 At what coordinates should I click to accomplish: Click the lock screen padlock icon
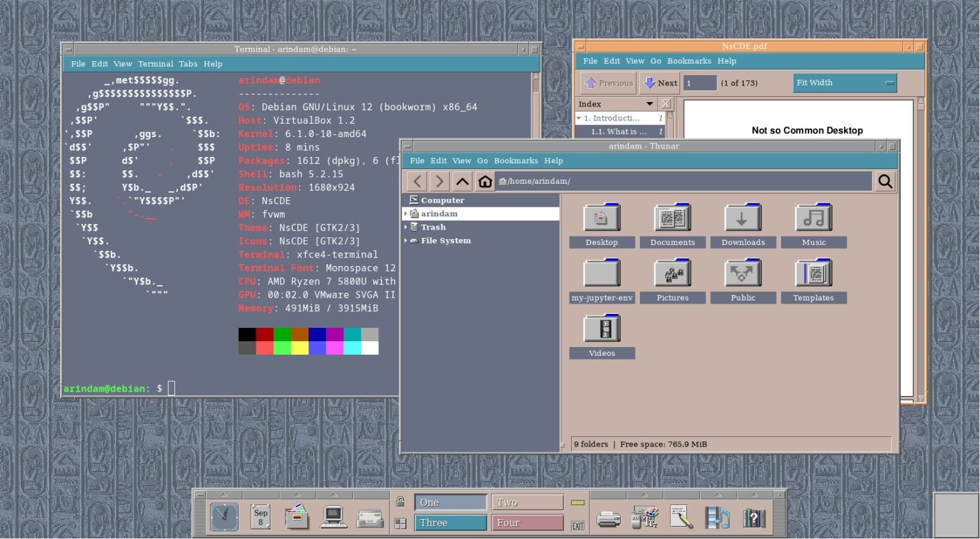coord(401,502)
